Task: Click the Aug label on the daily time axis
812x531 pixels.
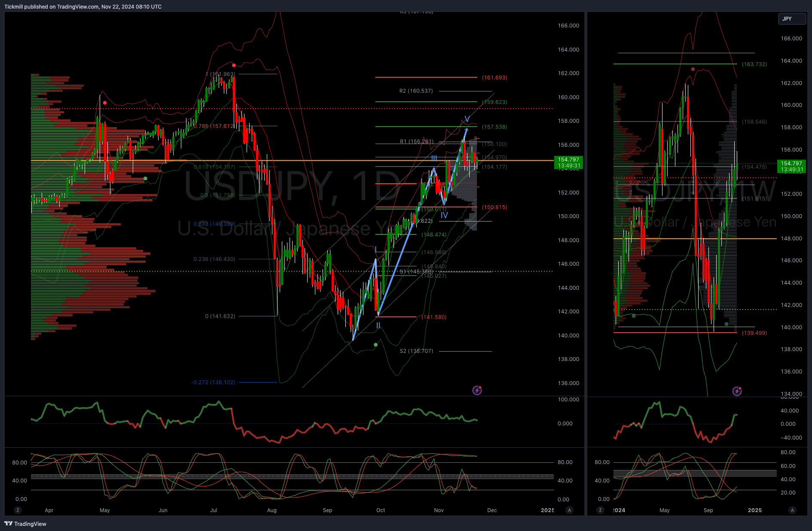Action: 272,510
